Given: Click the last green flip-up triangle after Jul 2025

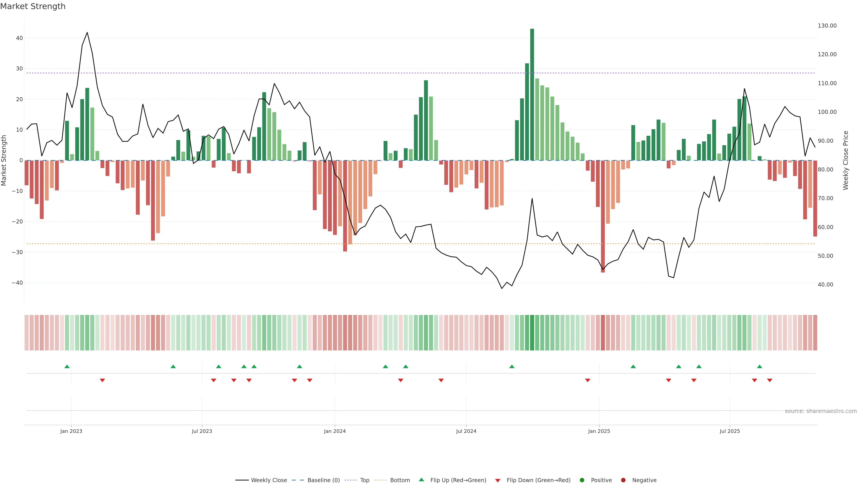Looking at the screenshot, I should pyautogui.click(x=759, y=366).
